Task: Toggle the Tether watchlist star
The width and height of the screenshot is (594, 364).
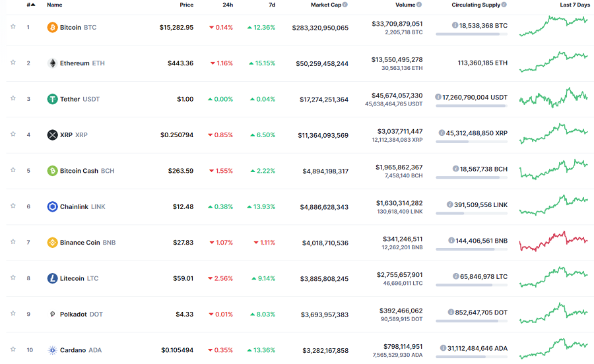Action: (13, 98)
